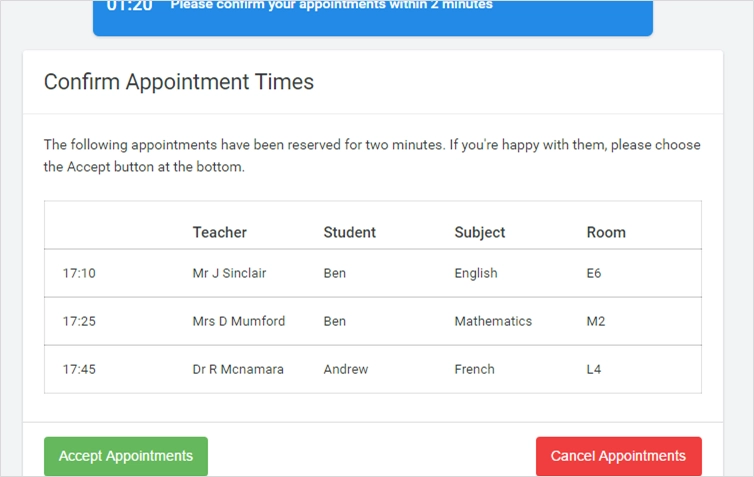Click the 17:10 appointment time

click(79, 273)
